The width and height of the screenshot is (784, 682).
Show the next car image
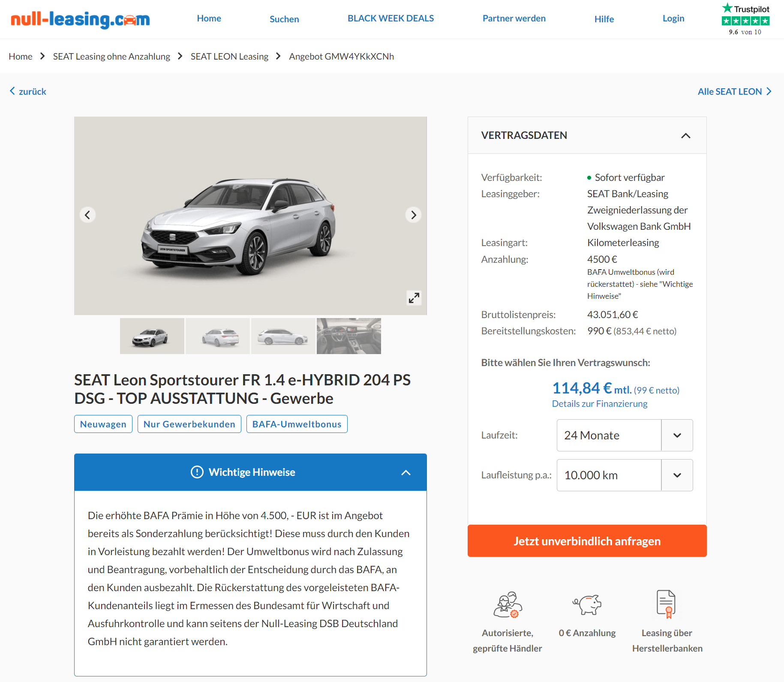(x=413, y=215)
